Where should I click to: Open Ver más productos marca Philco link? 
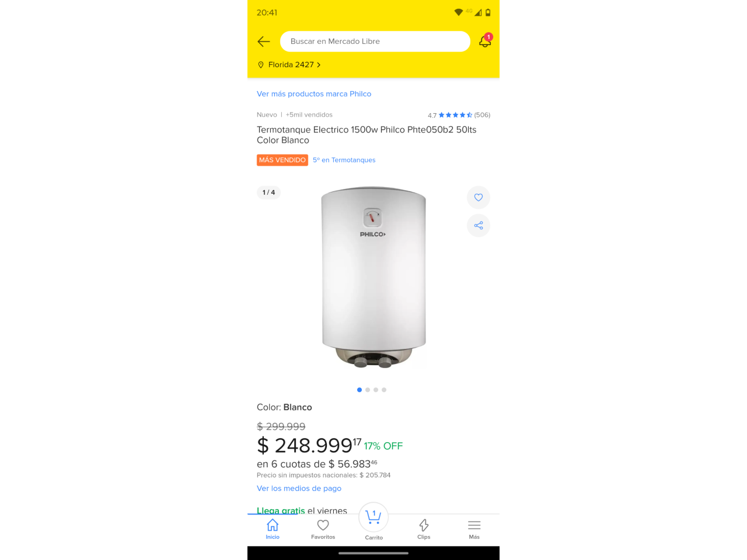pyautogui.click(x=314, y=94)
